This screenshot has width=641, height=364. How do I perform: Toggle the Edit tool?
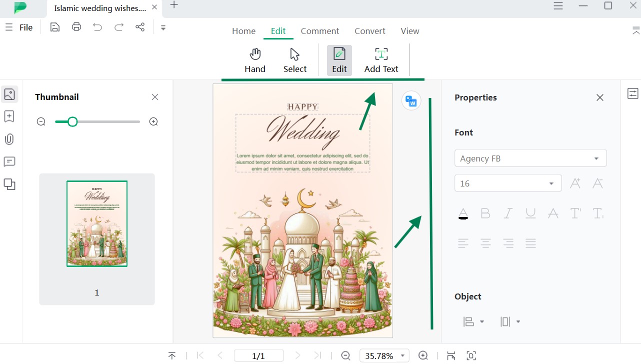pyautogui.click(x=339, y=61)
